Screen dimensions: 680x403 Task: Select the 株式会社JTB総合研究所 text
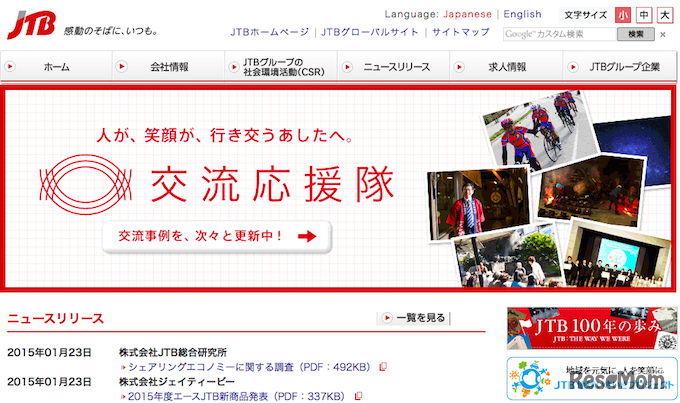173,352
